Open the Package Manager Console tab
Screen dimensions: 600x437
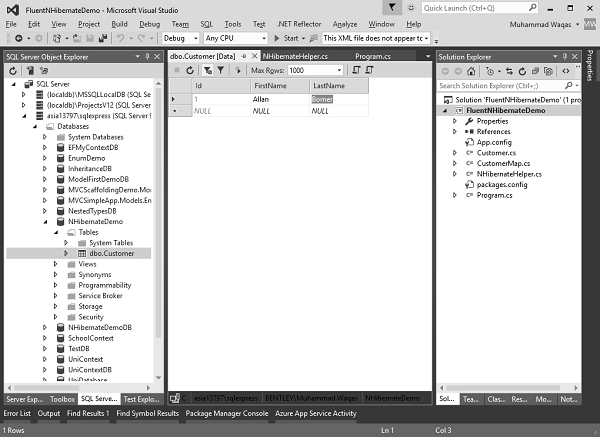tap(227, 413)
